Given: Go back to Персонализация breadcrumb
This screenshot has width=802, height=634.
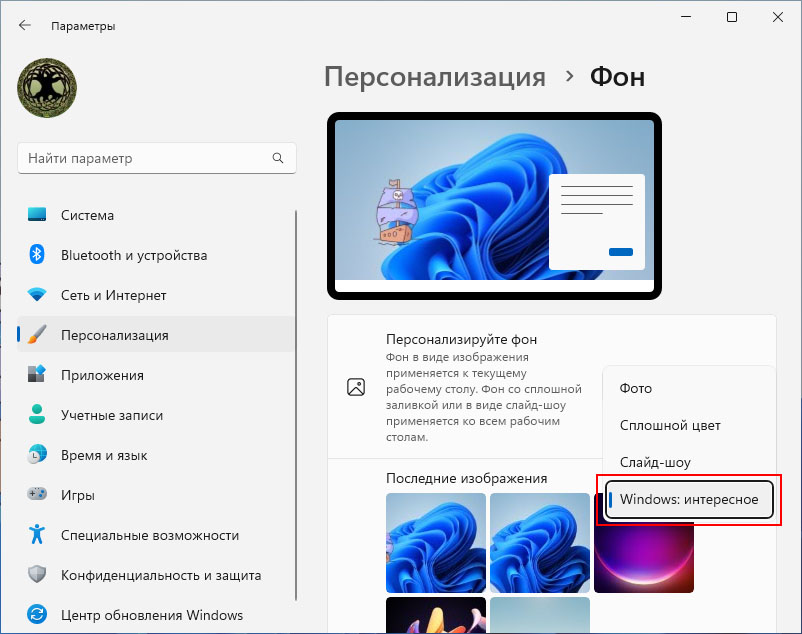Looking at the screenshot, I should [x=435, y=77].
